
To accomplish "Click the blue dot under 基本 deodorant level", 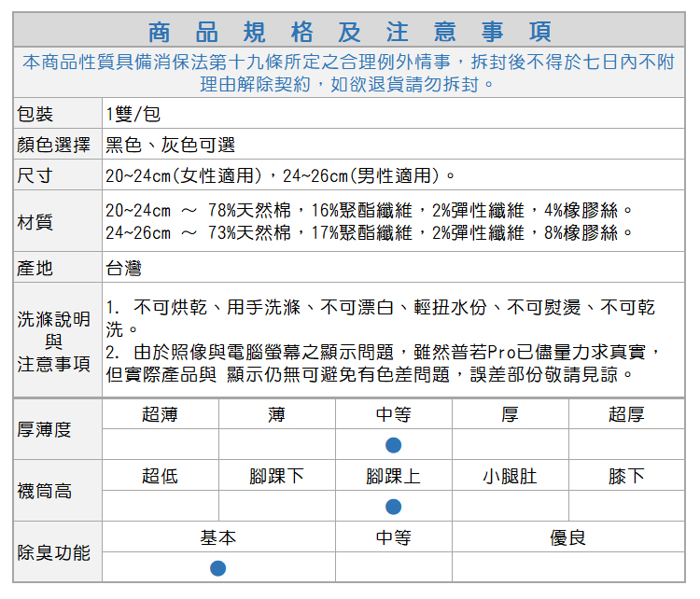I will click(x=218, y=568).
